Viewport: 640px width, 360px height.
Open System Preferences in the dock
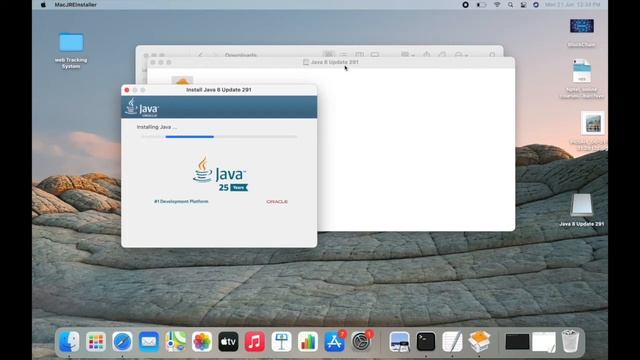tap(361, 341)
